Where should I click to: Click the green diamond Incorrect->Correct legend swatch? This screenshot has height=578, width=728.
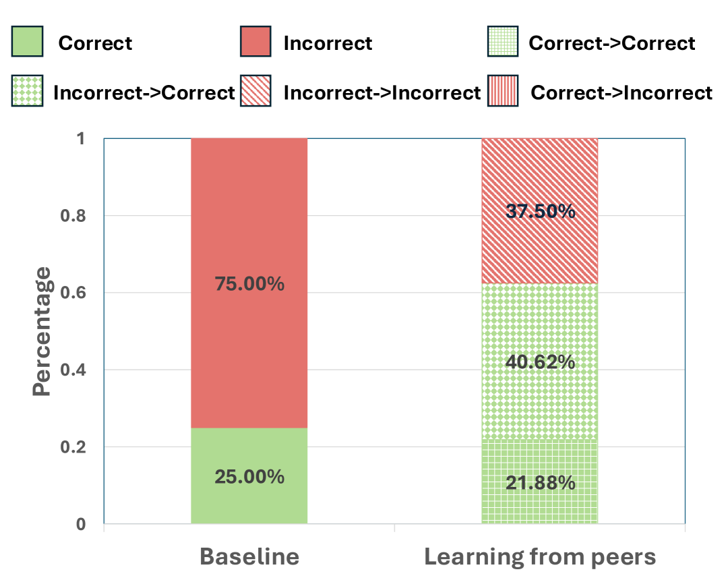pos(27,91)
